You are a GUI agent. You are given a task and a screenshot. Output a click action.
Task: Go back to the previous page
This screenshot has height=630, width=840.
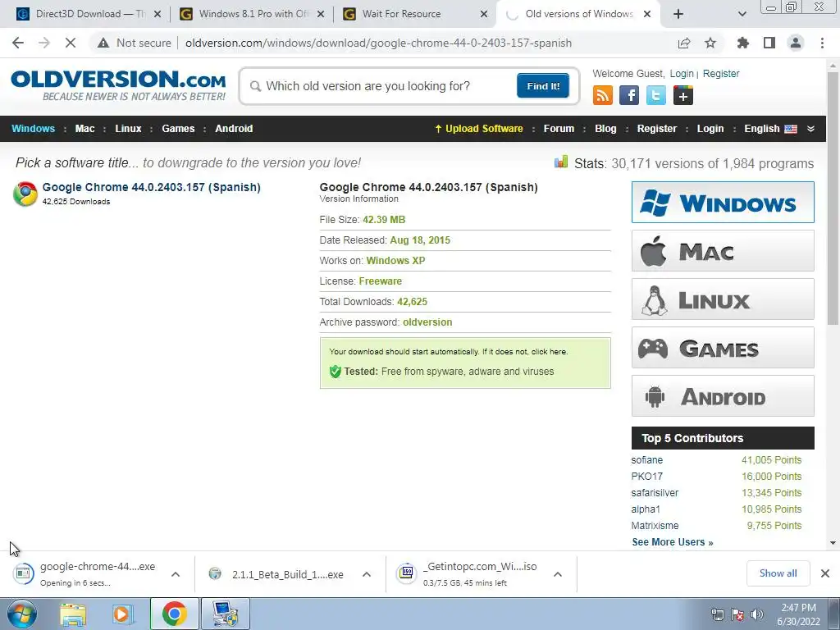click(x=18, y=43)
